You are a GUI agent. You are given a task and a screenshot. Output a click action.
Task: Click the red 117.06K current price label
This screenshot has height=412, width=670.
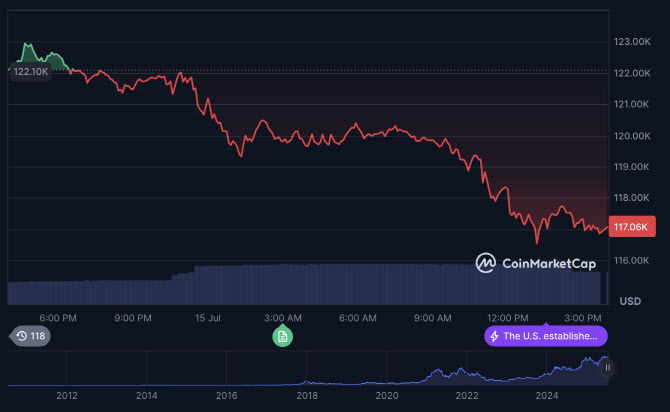point(633,227)
